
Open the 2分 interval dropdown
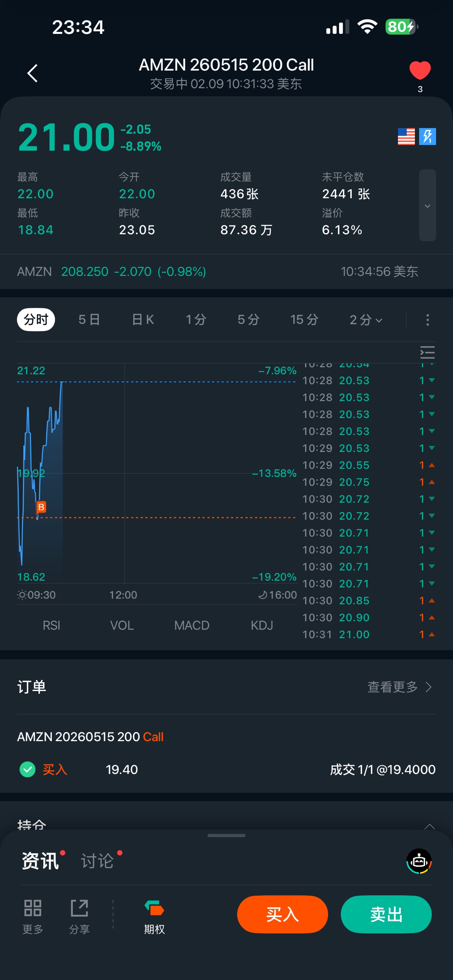tap(366, 320)
